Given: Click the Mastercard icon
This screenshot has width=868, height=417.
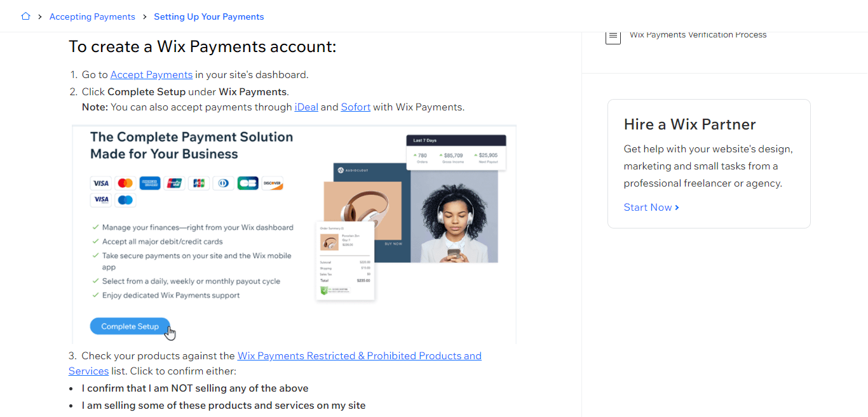Looking at the screenshot, I should [x=125, y=183].
